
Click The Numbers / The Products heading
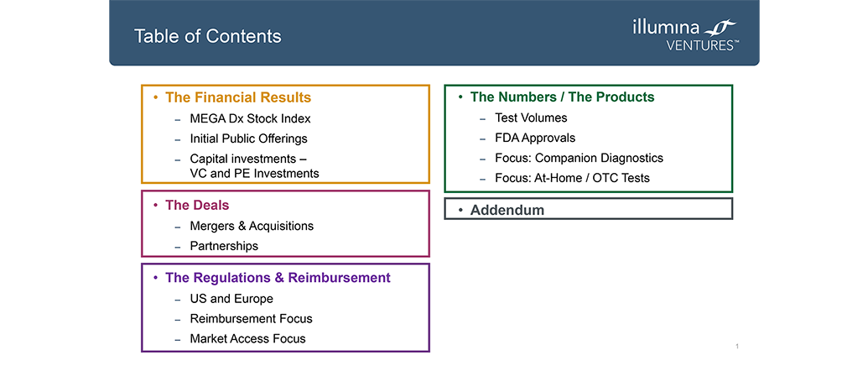point(563,97)
